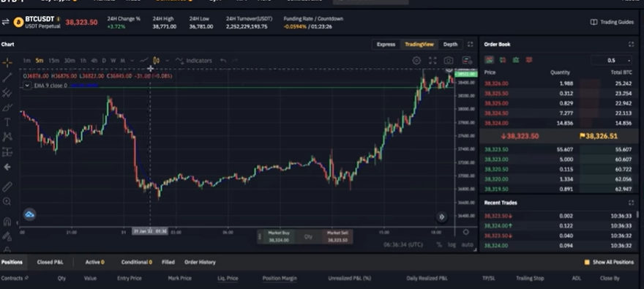Click the Market Sell button
Screen dimensions: 644x289
tap(337, 236)
